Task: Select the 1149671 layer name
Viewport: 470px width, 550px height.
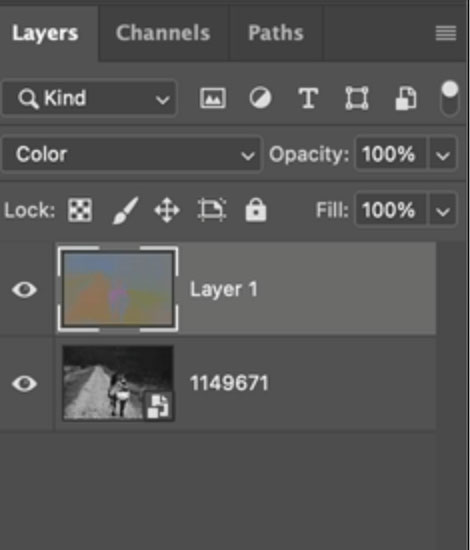Action: point(229,383)
